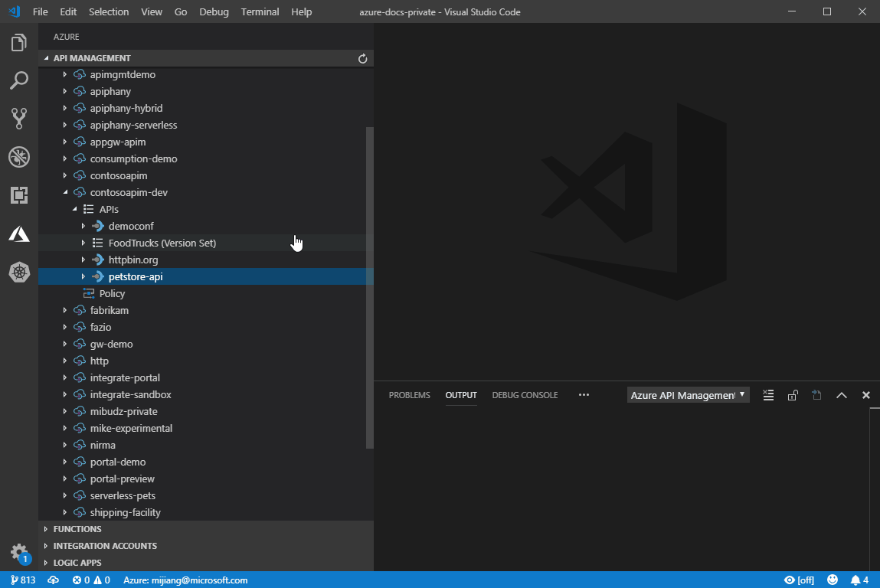Click the petstore-api API icon
Image resolution: width=880 pixels, height=588 pixels.
(98, 276)
